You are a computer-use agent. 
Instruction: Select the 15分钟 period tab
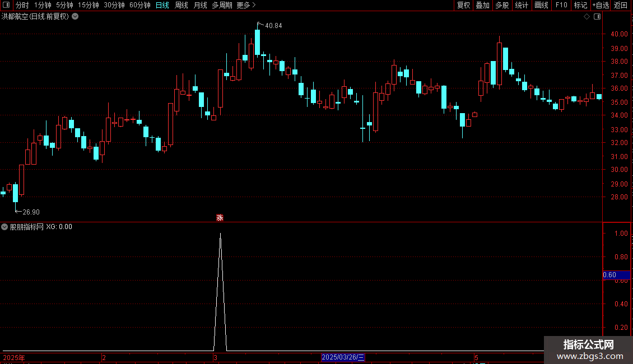click(89, 5)
